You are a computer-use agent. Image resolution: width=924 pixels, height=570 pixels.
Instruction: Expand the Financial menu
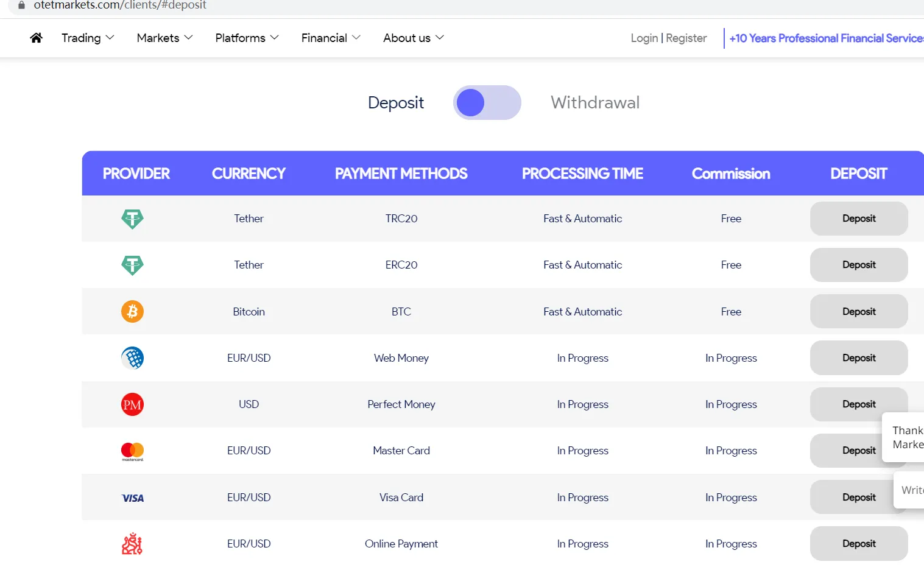(x=331, y=38)
